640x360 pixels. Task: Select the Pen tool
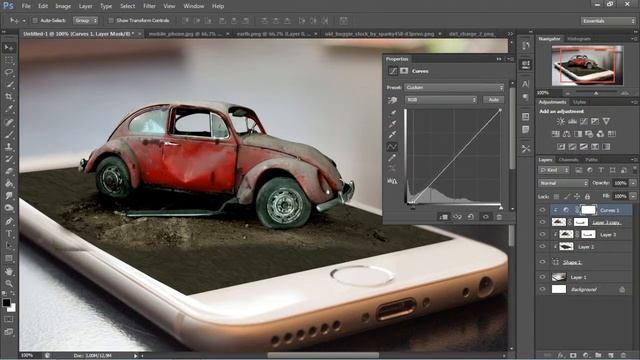(x=9, y=221)
